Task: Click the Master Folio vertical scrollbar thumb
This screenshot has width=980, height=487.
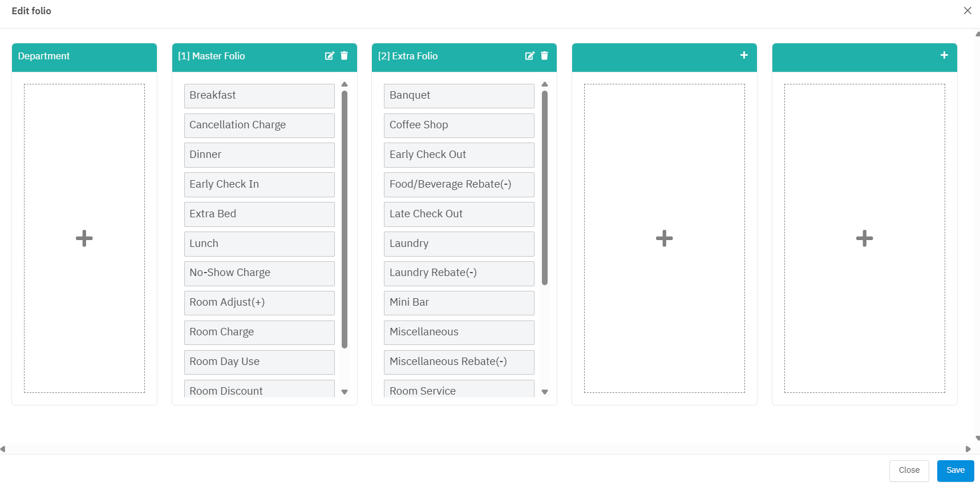Action: click(345, 219)
